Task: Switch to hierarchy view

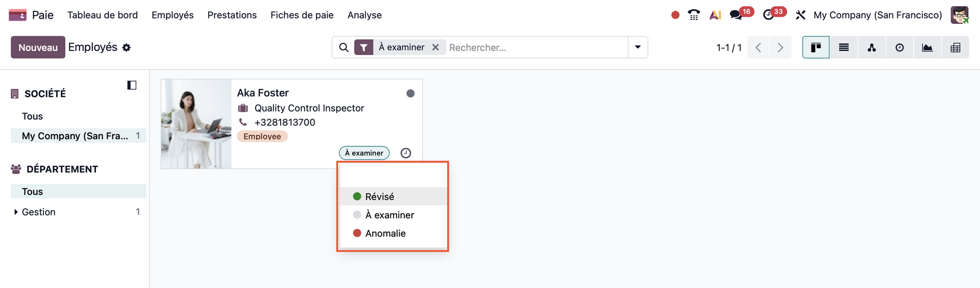Action: (871, 47)
